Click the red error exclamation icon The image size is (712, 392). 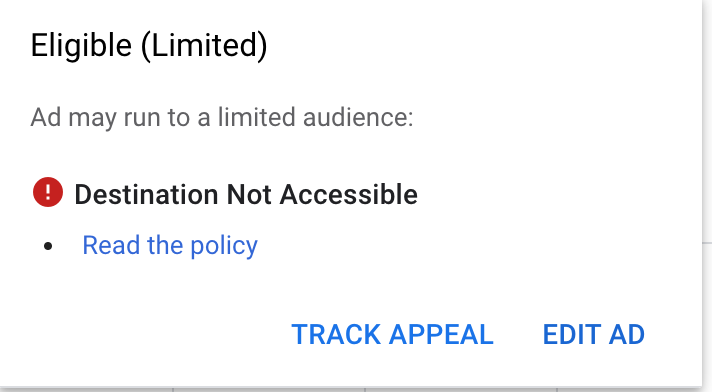(x=48, y=192)
